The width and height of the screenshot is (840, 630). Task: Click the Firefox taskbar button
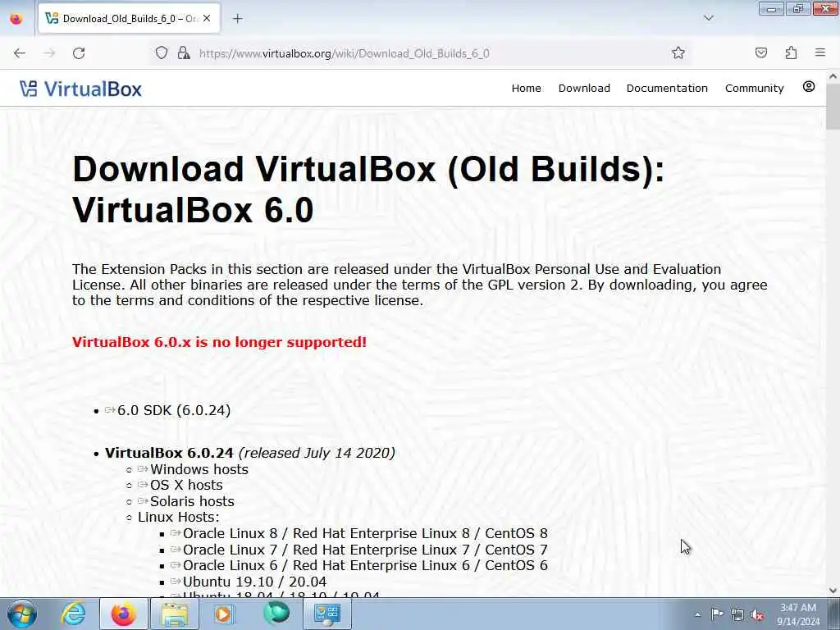124,614
